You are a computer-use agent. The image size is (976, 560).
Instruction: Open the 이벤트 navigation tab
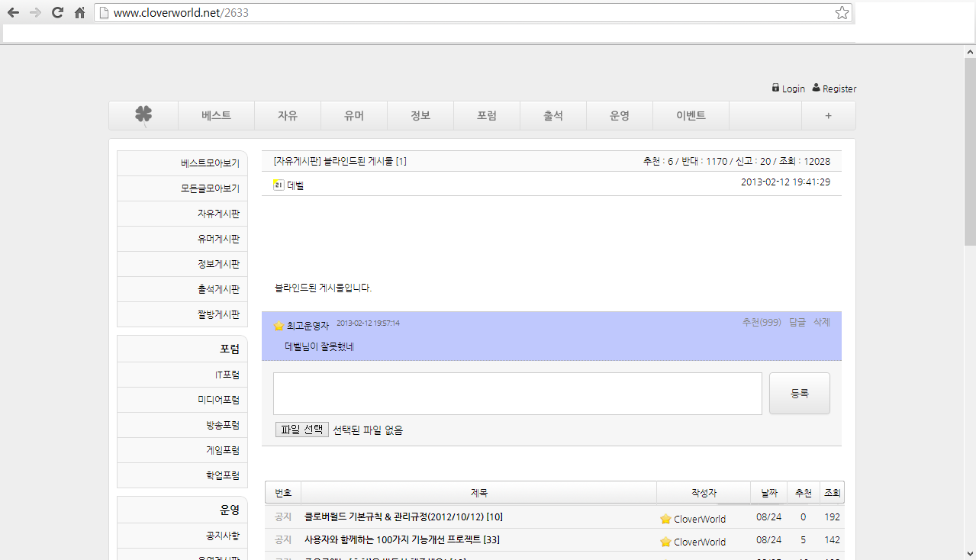691,116
